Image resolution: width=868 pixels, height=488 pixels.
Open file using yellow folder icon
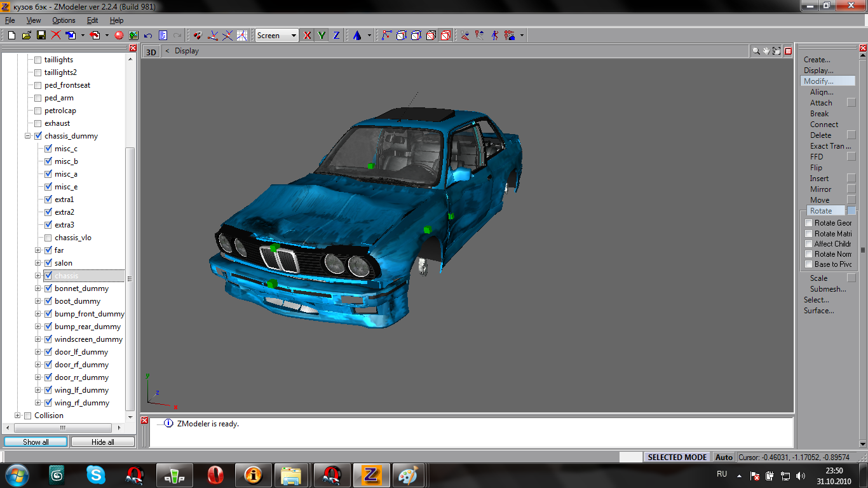[26, 36]
